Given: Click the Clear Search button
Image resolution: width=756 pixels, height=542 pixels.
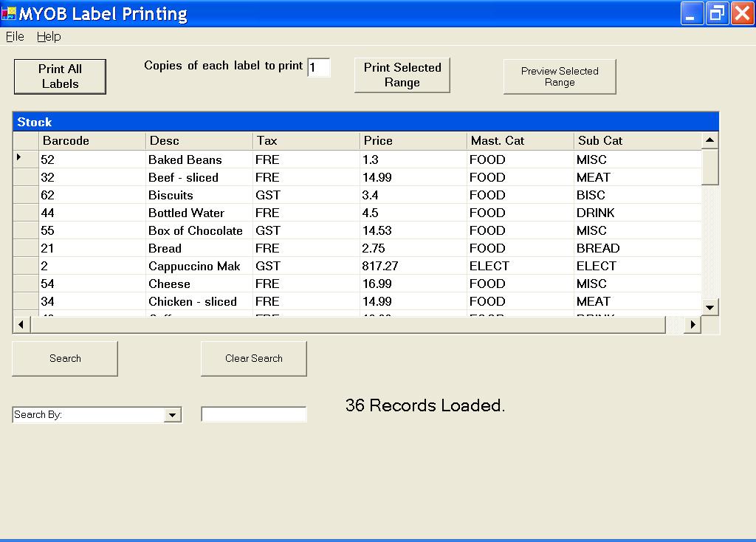Looking at the screenshot, I should pyautogui.click(x=254, y=358).
